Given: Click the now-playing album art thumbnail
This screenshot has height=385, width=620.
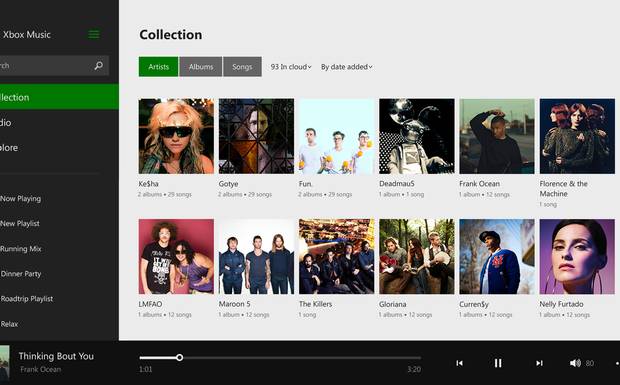Looking at the screenshot, I should click(x=4, y=363).
